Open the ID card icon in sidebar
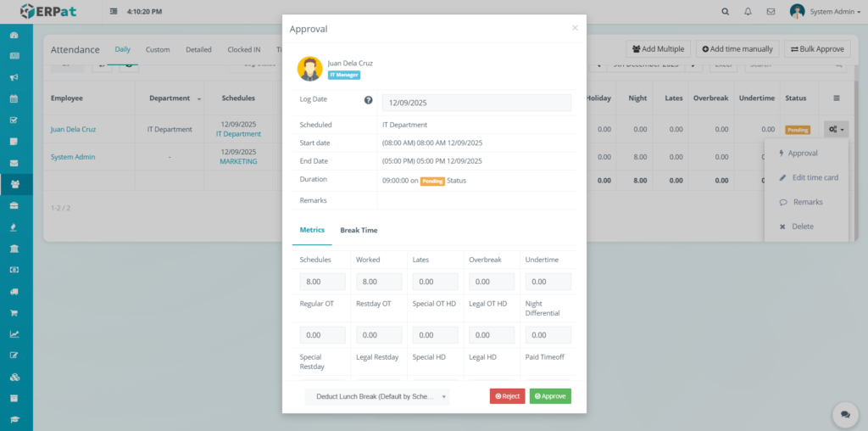The image size is (868, 431). [x=14, y=56]
